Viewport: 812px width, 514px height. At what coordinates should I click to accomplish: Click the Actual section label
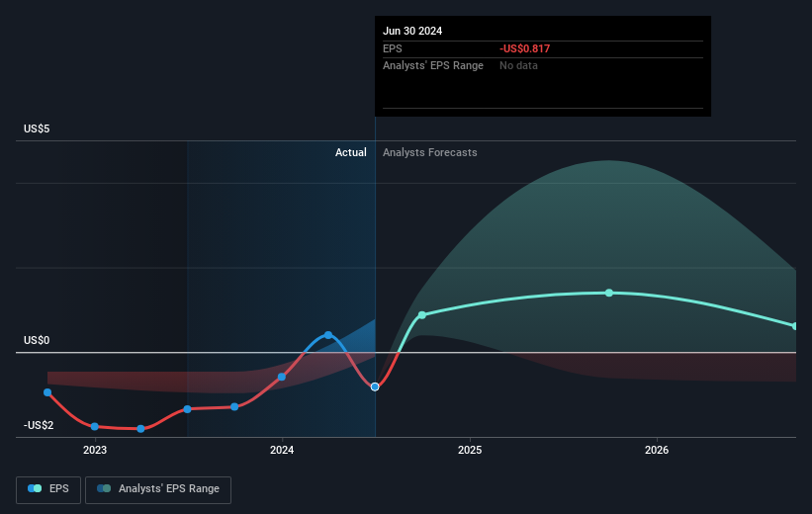coord(350,152)
